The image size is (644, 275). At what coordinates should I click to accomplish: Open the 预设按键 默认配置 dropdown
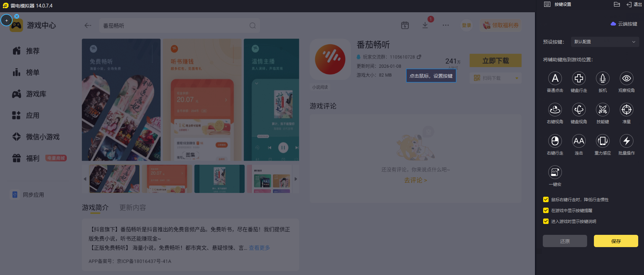604,42
